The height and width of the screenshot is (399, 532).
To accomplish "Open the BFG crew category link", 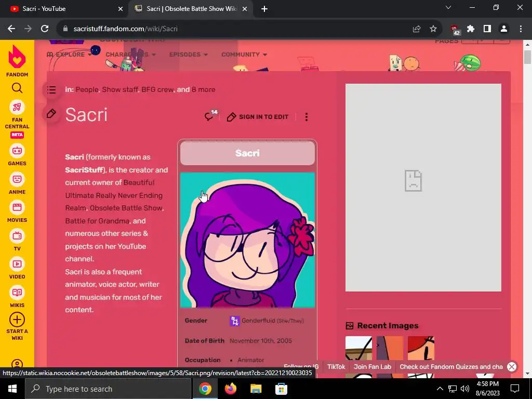I will click(157, 89).
